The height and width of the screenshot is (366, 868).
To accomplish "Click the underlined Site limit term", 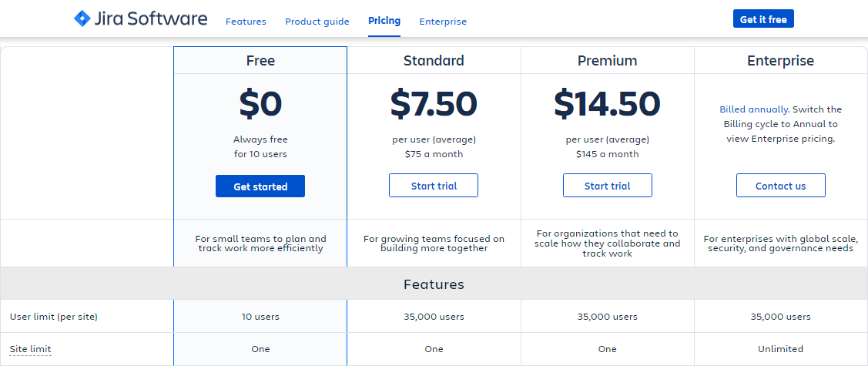I will tap(31, 349).
